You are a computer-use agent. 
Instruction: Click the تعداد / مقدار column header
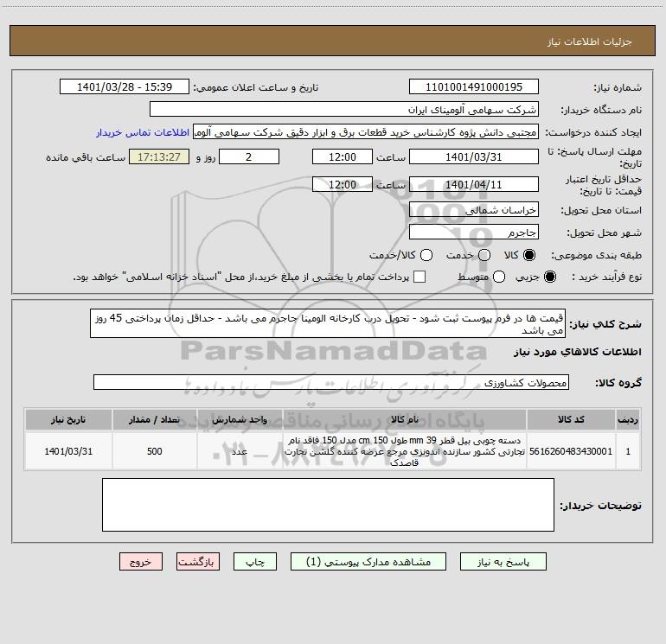(x=155, y=419)
